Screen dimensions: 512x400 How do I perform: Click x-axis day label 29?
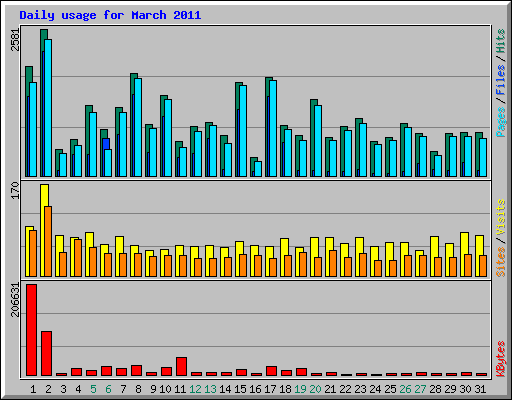click(450, 389)
